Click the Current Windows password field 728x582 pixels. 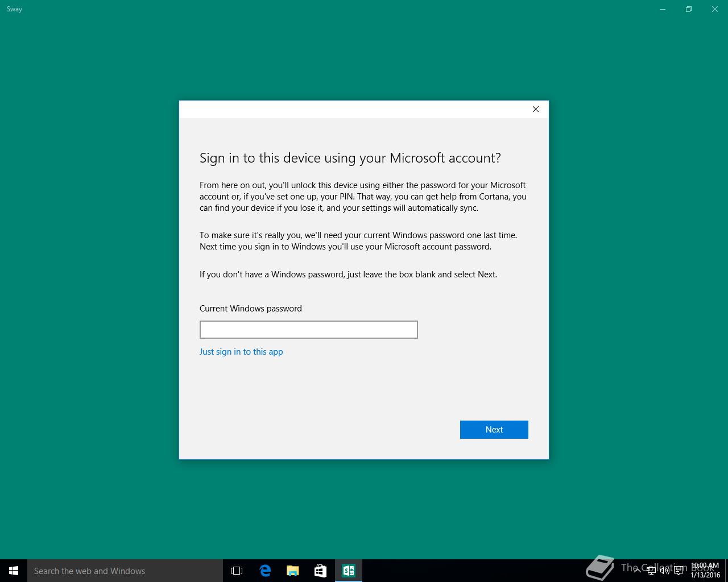coord(309,330)
